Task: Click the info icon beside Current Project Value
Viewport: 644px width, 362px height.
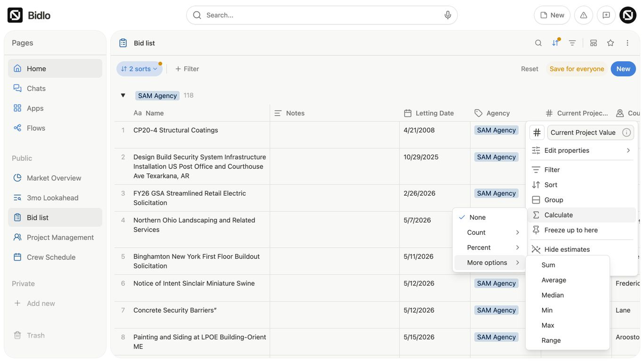Action: click(626, 132)
